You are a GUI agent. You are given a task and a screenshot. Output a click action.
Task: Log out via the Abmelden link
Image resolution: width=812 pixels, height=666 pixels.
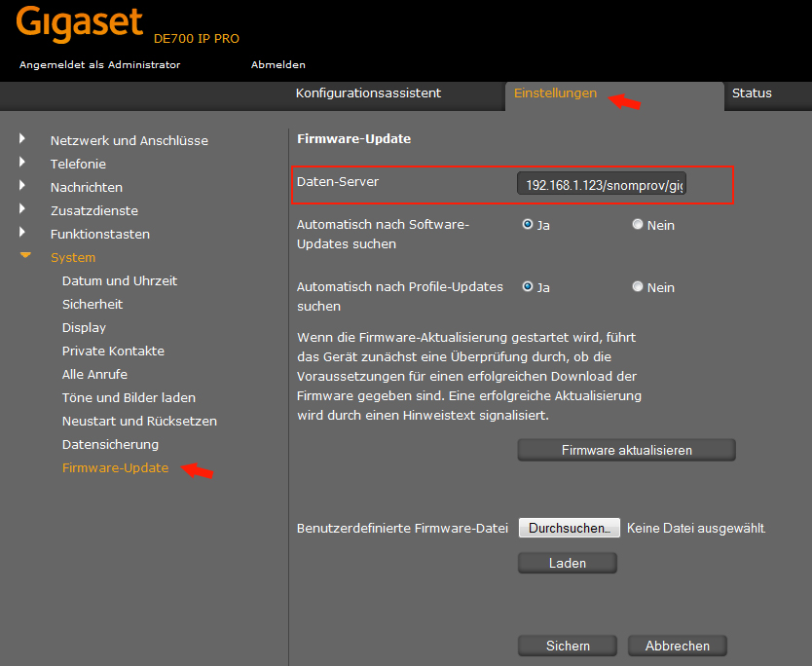point(278,65)
